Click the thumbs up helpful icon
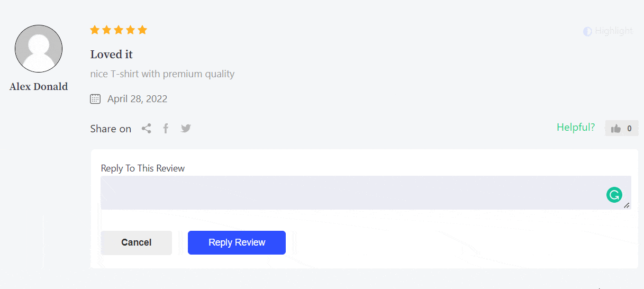644x289 pixels. [x=615, y=129]
